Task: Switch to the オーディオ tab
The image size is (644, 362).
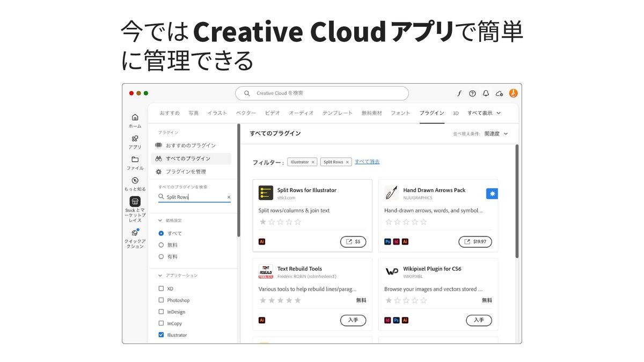Action: (x=301, y=113)
